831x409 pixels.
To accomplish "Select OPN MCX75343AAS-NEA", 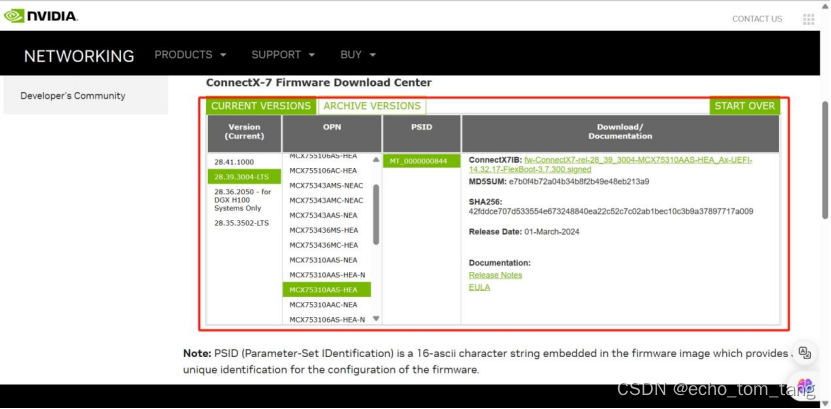I will tap(326, 215).
